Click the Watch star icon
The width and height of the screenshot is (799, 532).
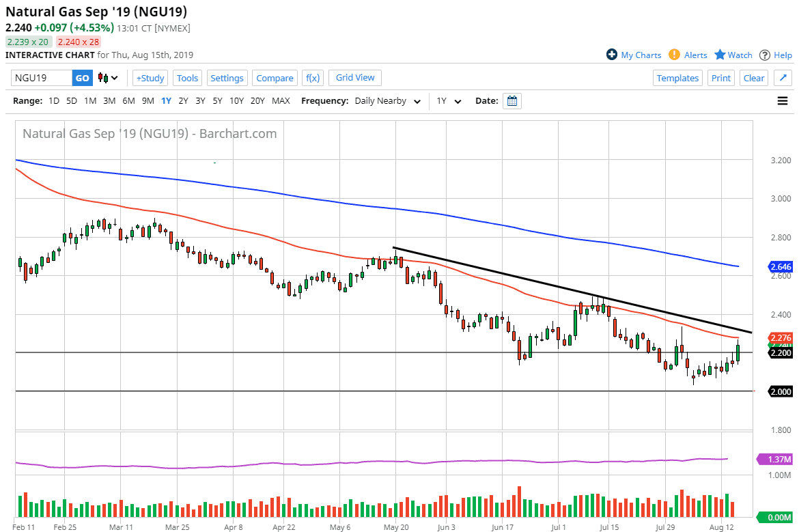click(720, 55)
